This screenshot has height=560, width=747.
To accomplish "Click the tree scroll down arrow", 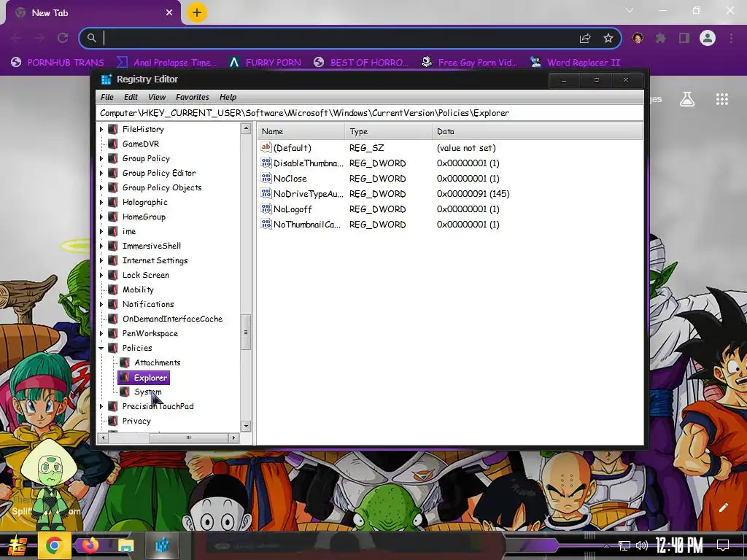I will (246, 426).
